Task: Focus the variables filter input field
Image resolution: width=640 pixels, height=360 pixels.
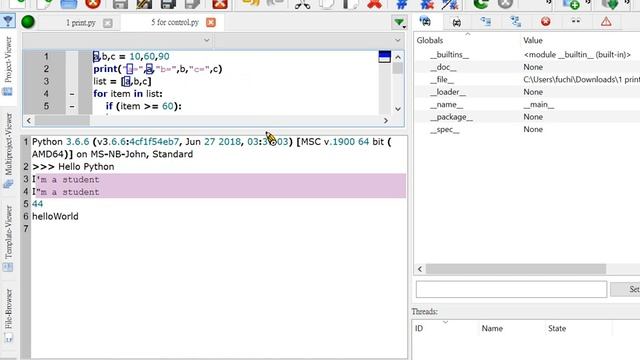Action: (x=511, y=289)
